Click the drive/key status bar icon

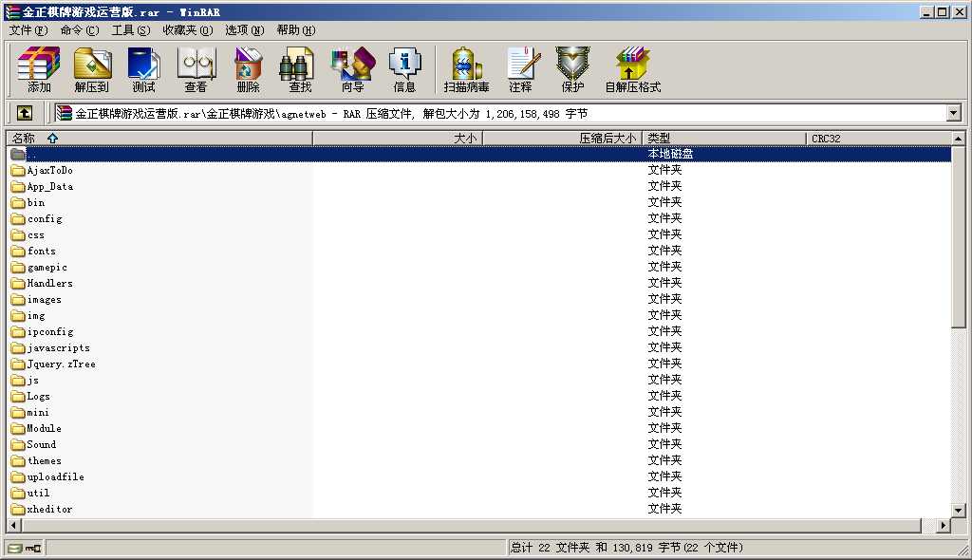(25, 548)
